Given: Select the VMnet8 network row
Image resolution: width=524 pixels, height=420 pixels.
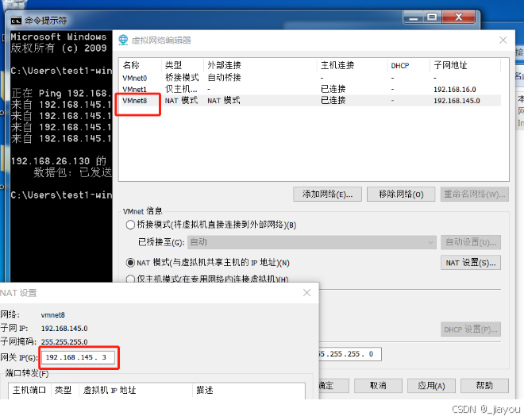Looking at the screenshot, I should [310, 101].
